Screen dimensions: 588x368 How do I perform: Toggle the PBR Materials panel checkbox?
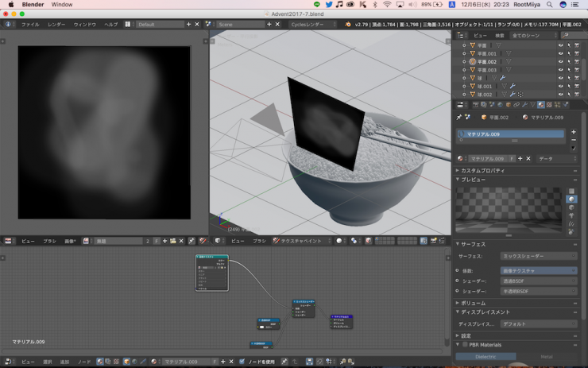[x=465, y=345]
